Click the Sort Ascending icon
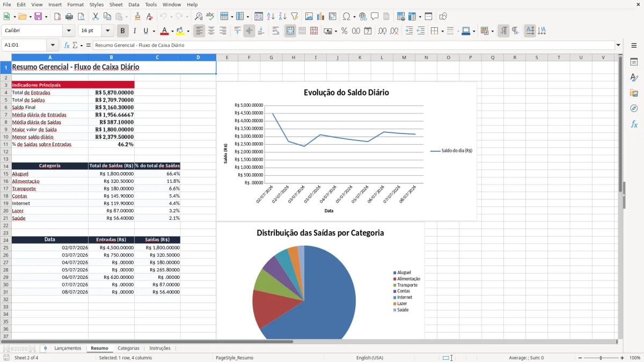Screen dimensions: 644x362 click(271, 17)
